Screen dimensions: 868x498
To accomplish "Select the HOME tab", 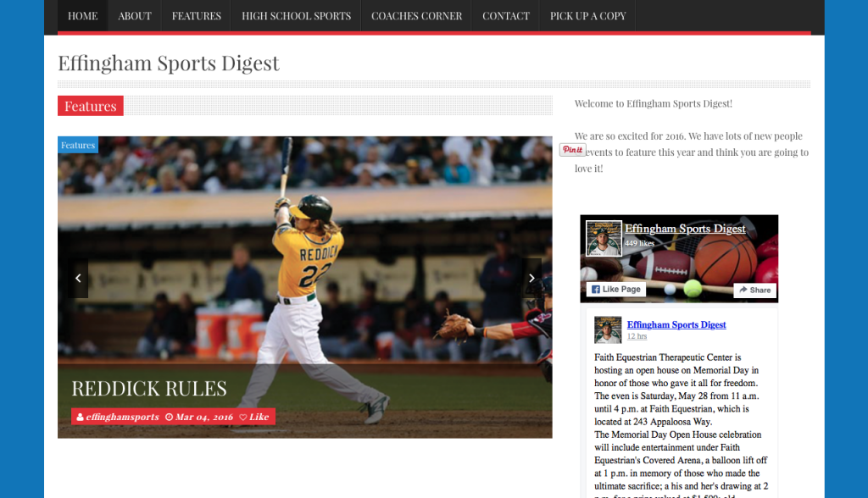I will click(x=82, y=15).
